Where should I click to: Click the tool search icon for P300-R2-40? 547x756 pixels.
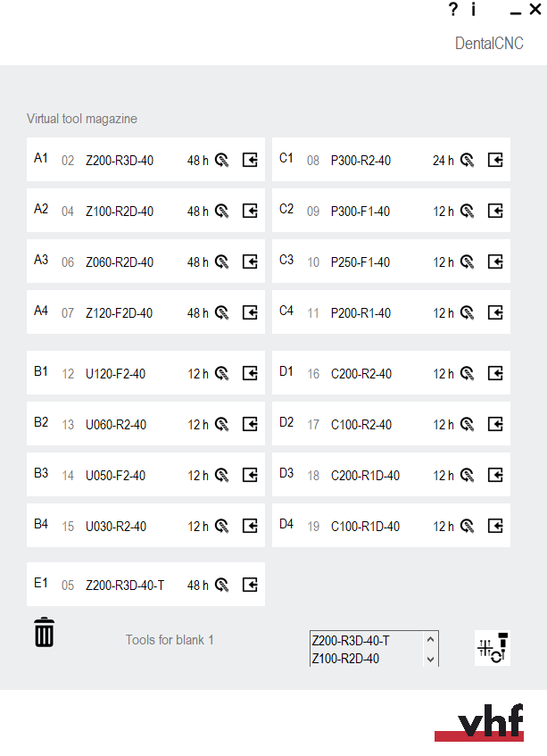[467, 160]
